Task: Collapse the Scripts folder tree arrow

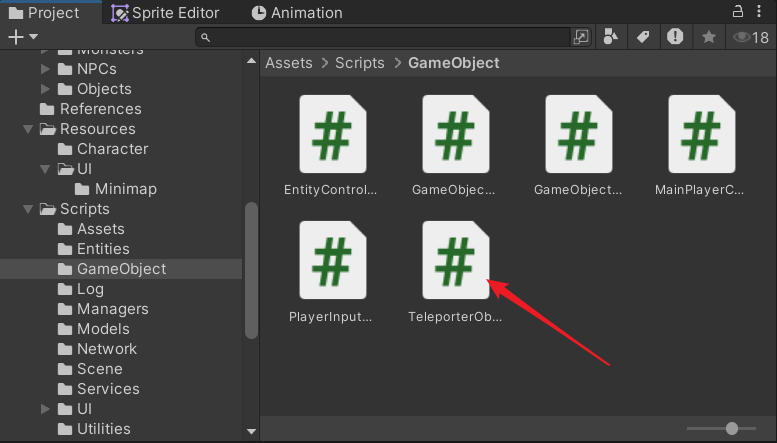Action: coord(28,209)
